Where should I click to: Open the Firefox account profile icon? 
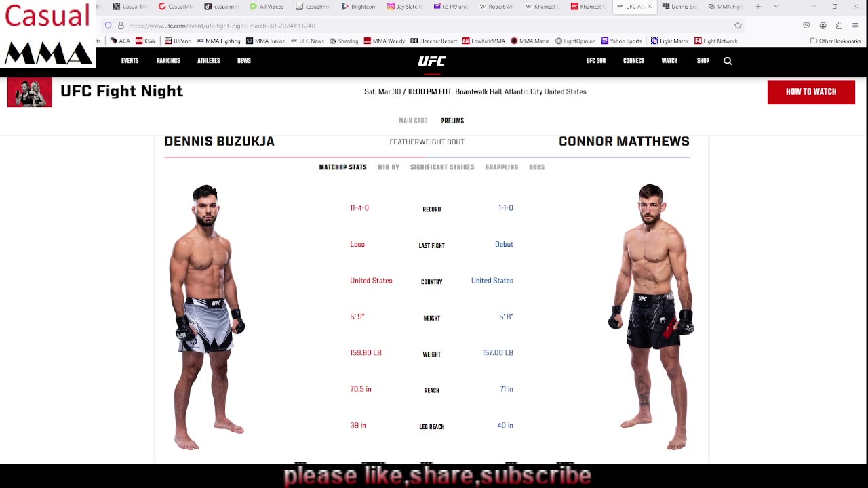[823, 26]
